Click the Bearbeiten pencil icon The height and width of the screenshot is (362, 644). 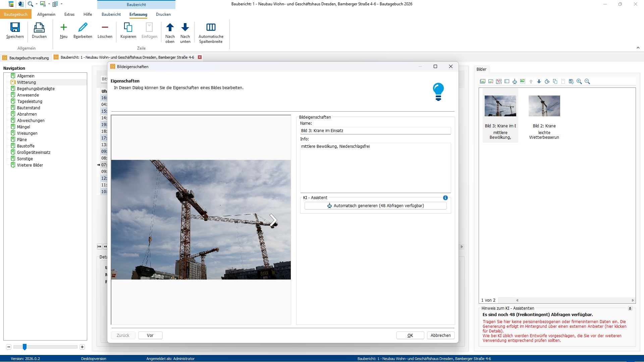click(x=83, y=27)
